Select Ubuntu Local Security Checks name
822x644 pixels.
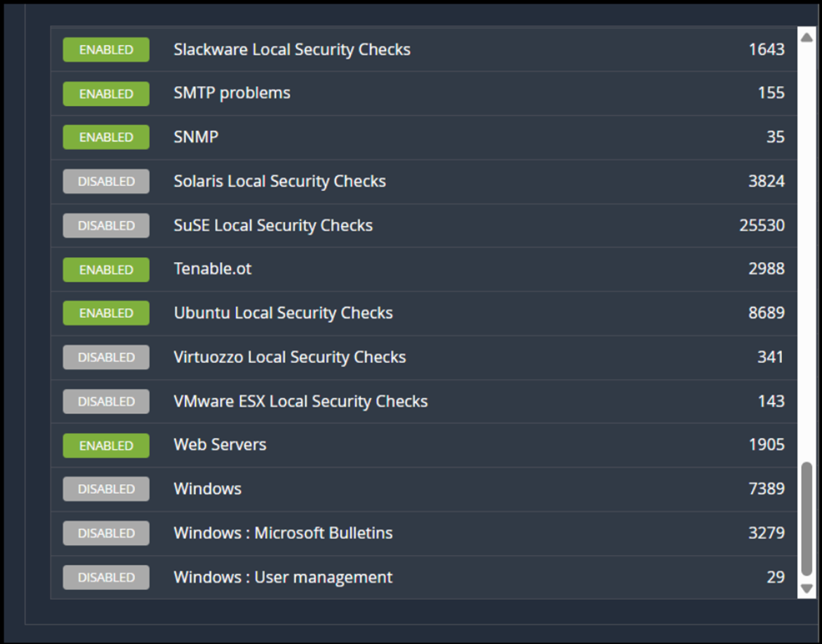(x=283, y=313)
